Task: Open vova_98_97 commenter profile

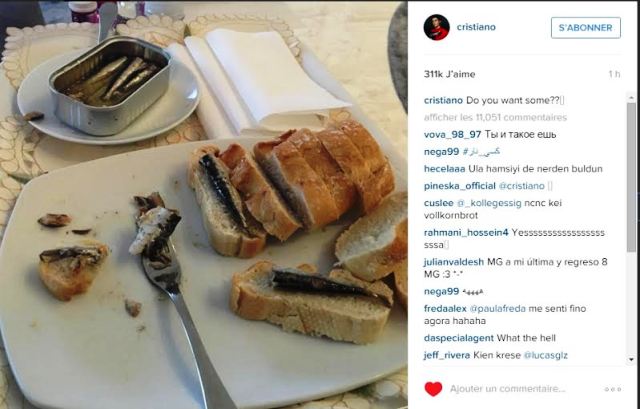Action: pos(452,135)
